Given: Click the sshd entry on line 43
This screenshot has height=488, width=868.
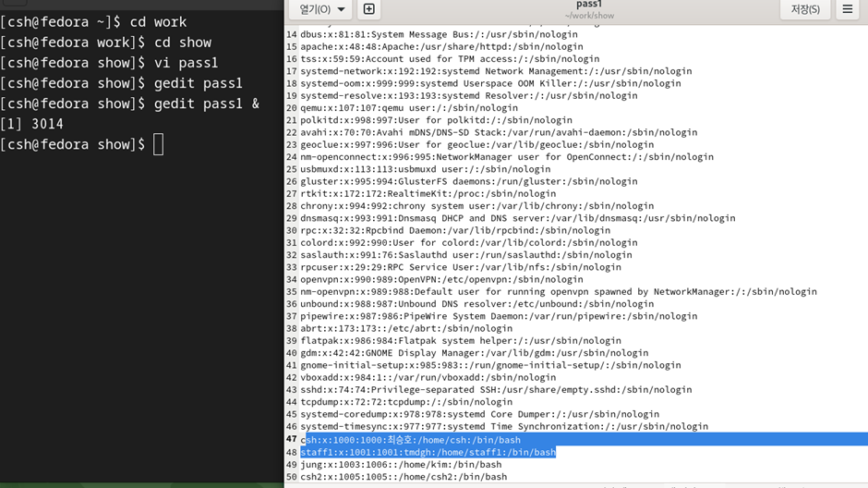Looking at the screenshot, I should click(x=496, y=389).
